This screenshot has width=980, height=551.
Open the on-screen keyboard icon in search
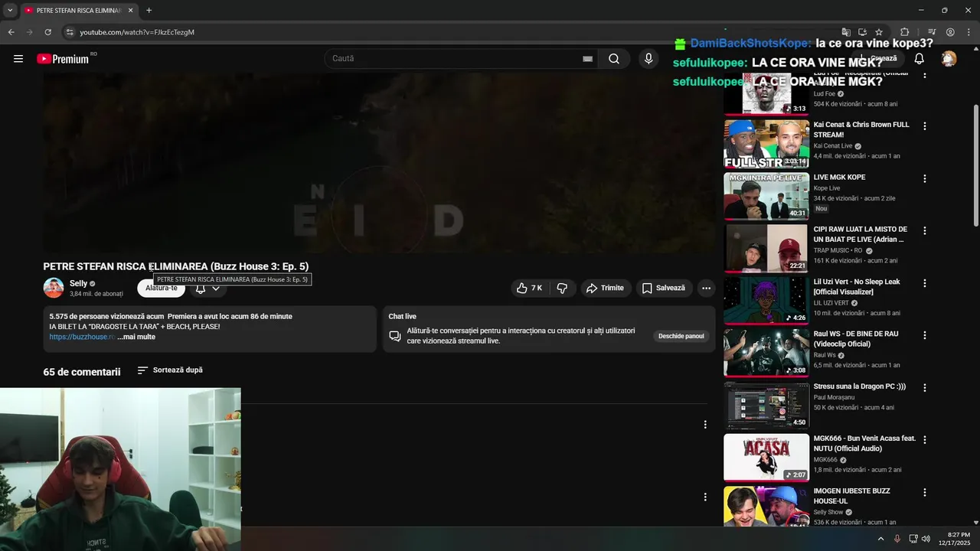pyautogui.click(x=587, y=59)
